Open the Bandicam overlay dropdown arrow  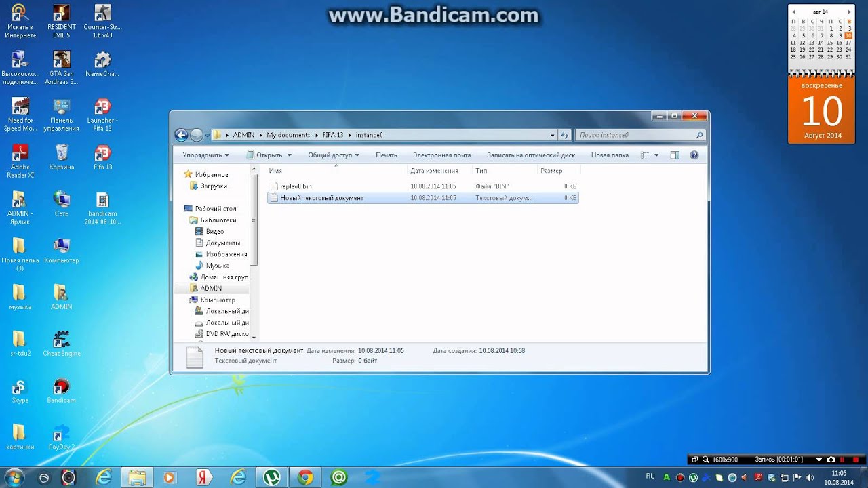click(819, 460)
